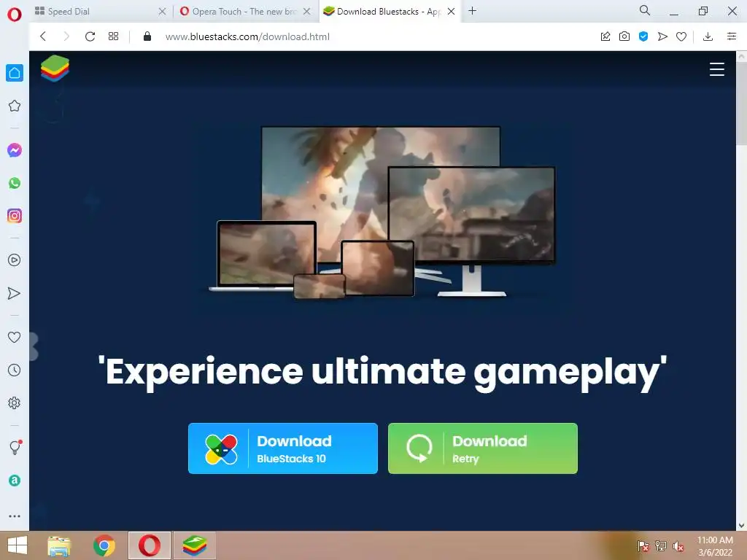Open File Explorer from taskbar
The height and width of the screenshot is (560, 747).
click(59, 545)
